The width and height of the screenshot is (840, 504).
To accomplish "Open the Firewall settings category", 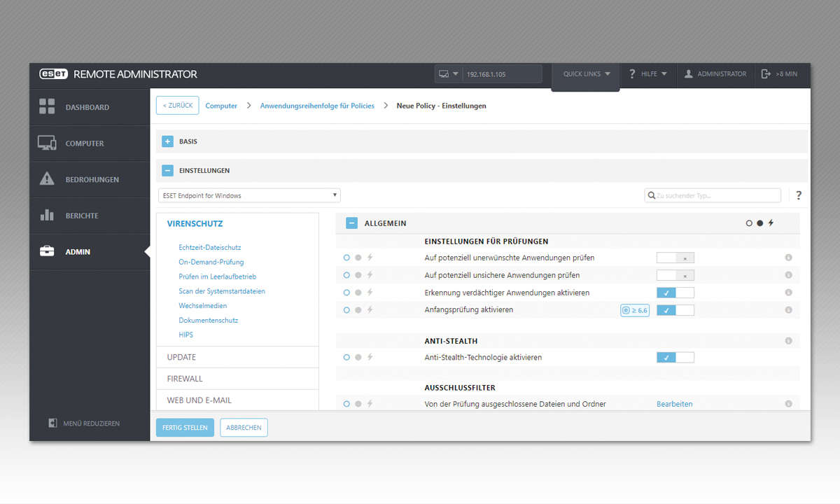I will (185, 379).
